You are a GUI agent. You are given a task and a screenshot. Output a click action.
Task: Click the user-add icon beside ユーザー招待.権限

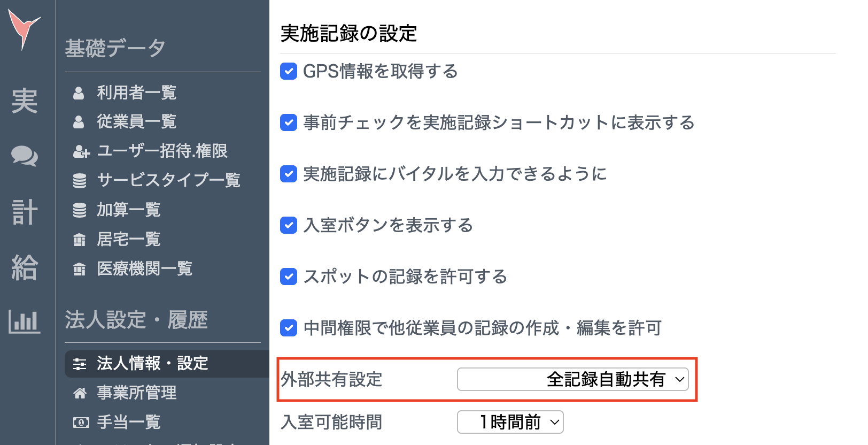click(81, 151)
